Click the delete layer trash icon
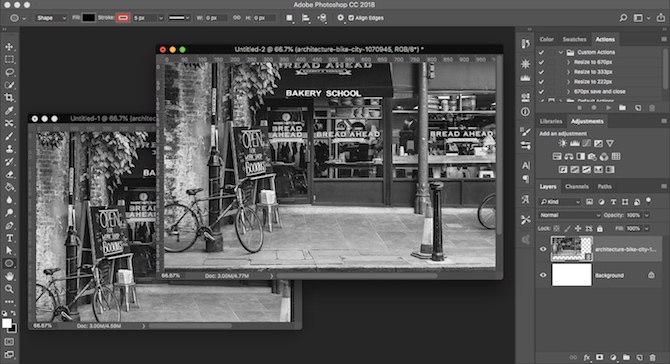The width and height of the screenshot is (670, 364). 652,357
